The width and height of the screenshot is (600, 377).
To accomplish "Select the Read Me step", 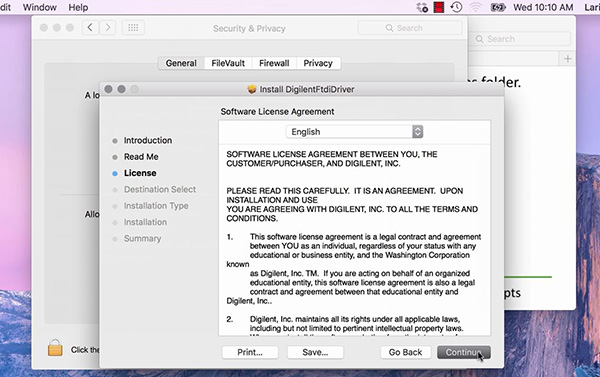I will (x=141, y=157).
